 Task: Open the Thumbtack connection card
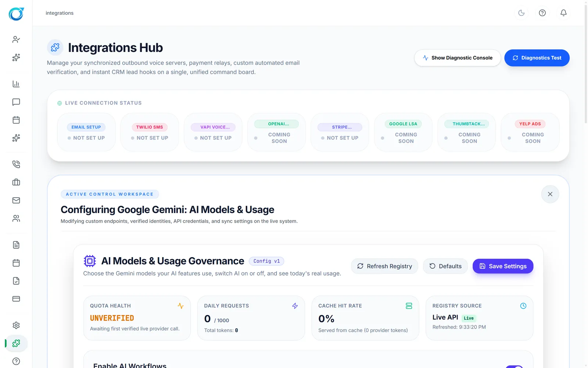click(x=467, y=132)
